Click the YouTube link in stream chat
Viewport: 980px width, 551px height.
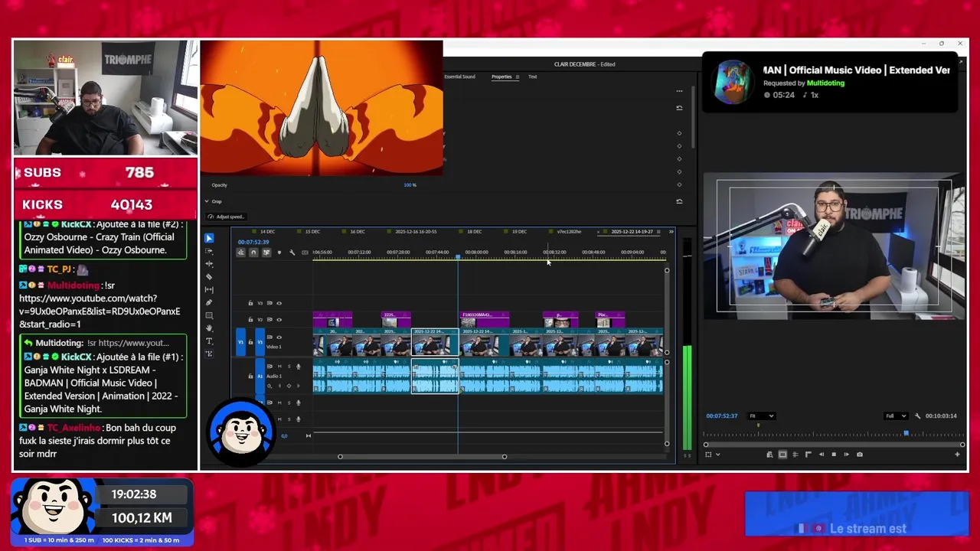[x=100, y=311]
